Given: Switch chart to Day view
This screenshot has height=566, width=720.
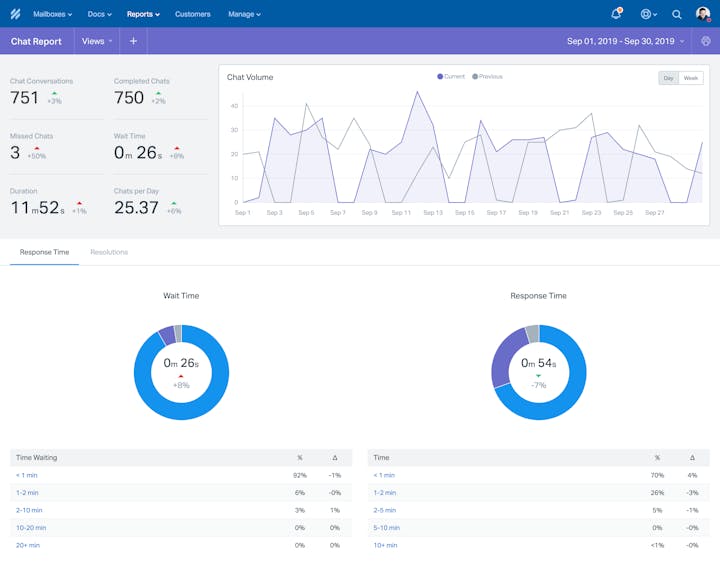Looking at the screenshot, I should [668, 78].
